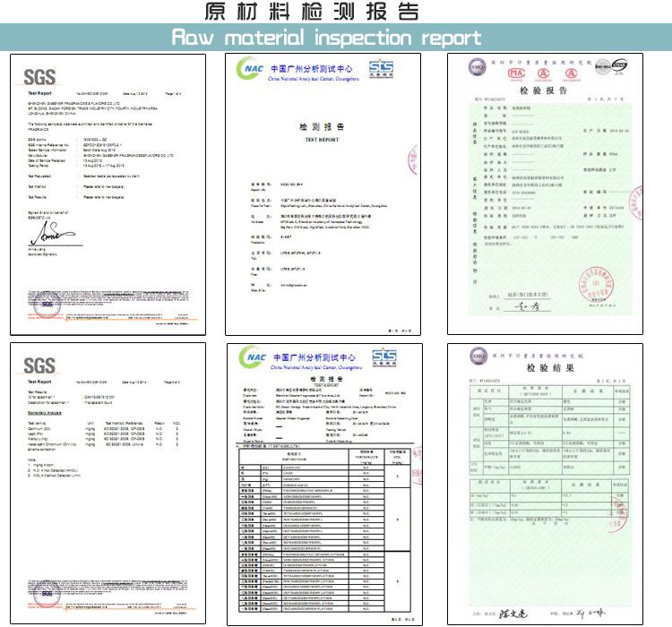The image size is (672, 627).
Task: Click 'Test Report' heading on the first SGS page
Action: (x=39, y=93)
